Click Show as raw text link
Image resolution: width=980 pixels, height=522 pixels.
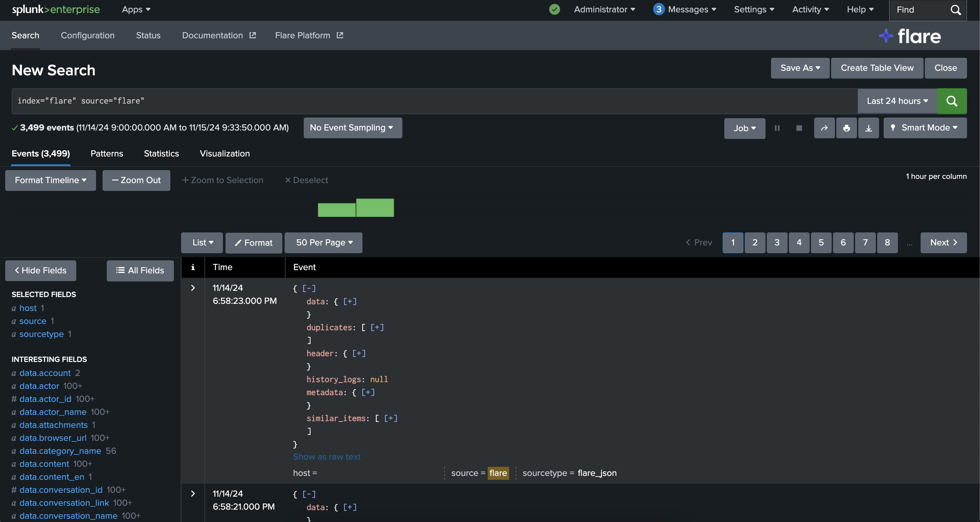326,456
